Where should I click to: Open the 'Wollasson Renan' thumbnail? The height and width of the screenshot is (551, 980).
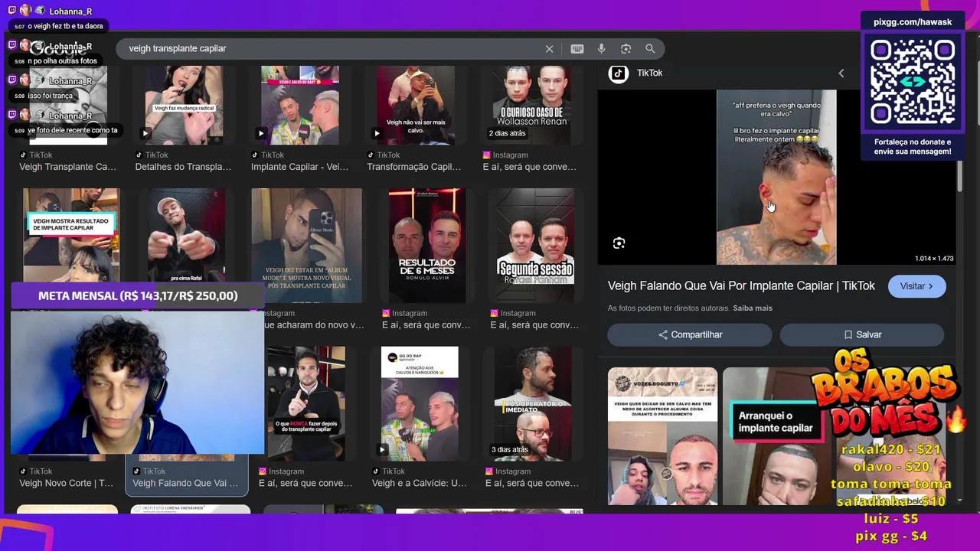click(x=531, y=106)
